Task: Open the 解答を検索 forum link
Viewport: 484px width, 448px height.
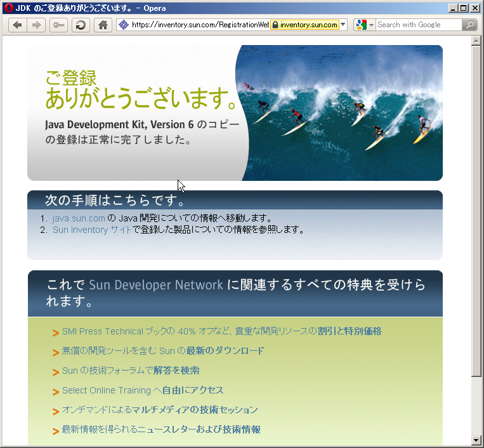Action: click(131, 371)
